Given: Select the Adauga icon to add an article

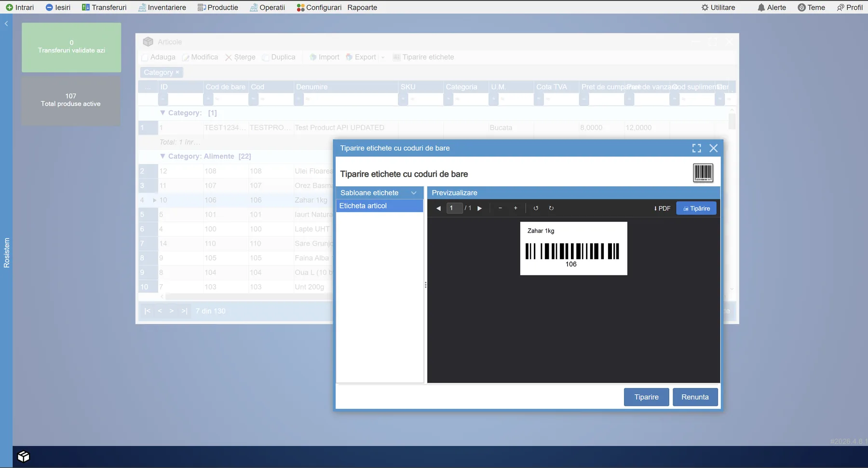Looking at the screenshot, I should click(145, 57).
